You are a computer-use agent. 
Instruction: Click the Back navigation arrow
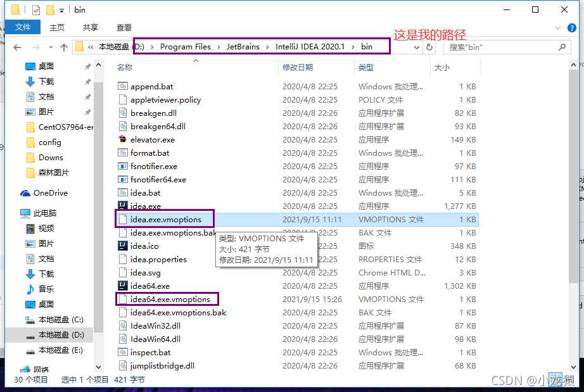tap(17, 47)
